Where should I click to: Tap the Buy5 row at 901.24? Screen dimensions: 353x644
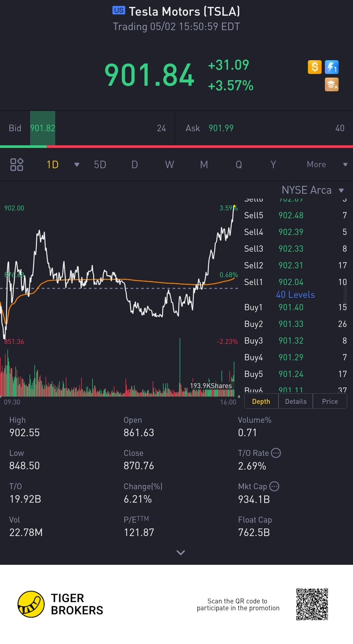tap(295, 374)
